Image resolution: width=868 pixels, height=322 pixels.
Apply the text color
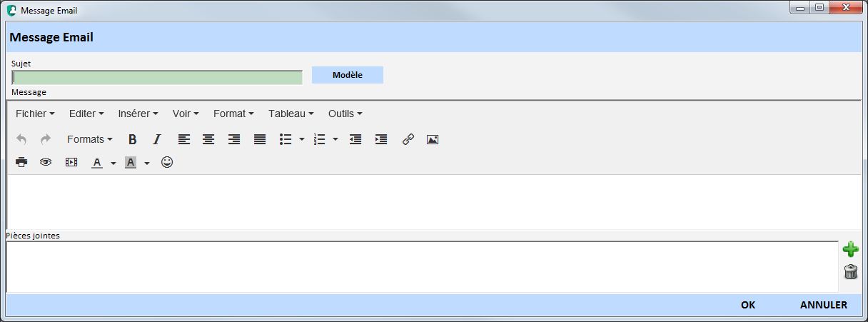pyautogui.click(x=97, y=162)
